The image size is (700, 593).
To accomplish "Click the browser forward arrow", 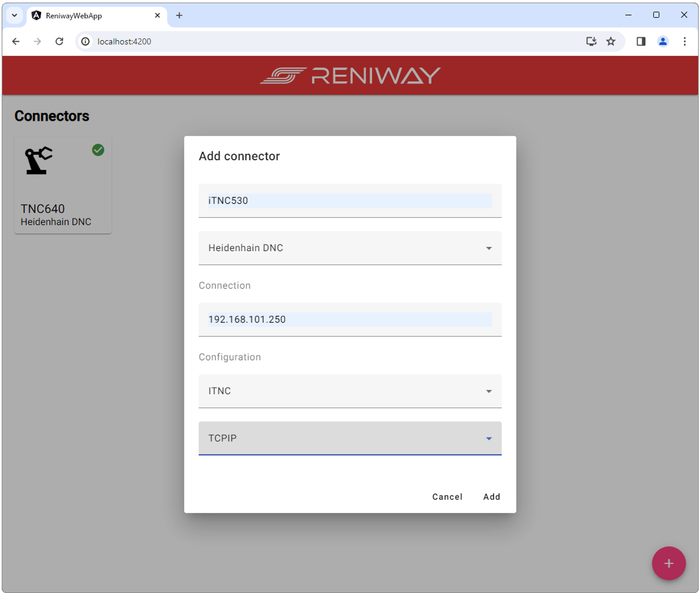I will point(38,41).
